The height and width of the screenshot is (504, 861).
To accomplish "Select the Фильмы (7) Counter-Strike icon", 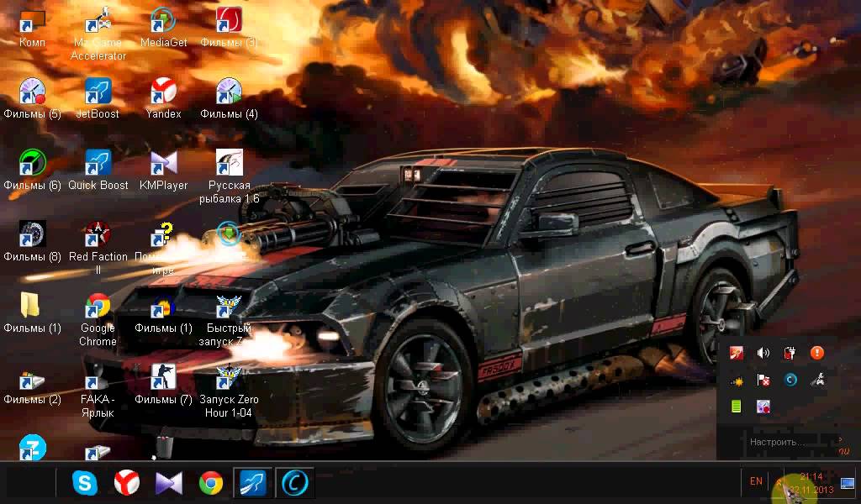I will click(x=163, y=384).
